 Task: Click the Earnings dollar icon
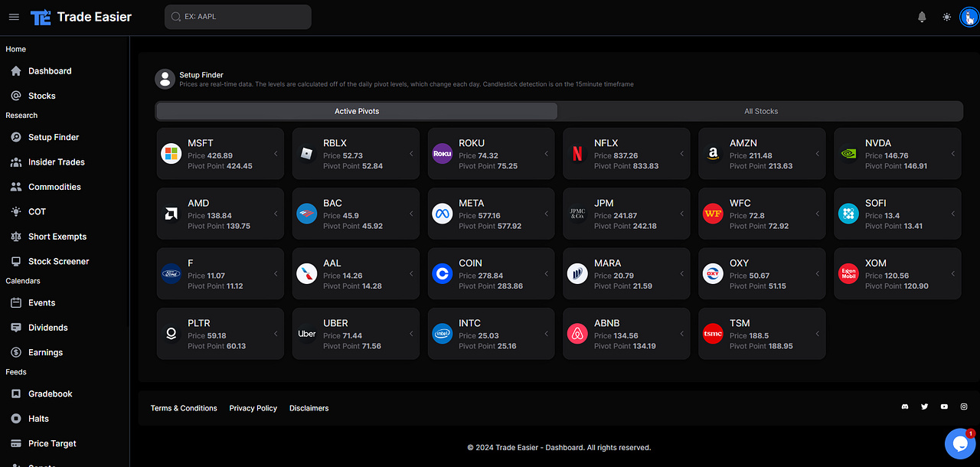click(x=15, y=352)
